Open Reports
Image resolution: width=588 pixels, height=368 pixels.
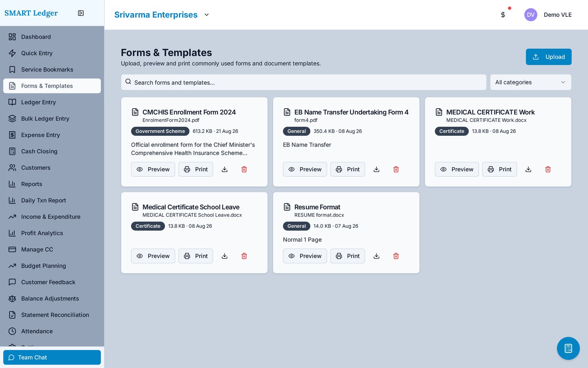(52, 184)
